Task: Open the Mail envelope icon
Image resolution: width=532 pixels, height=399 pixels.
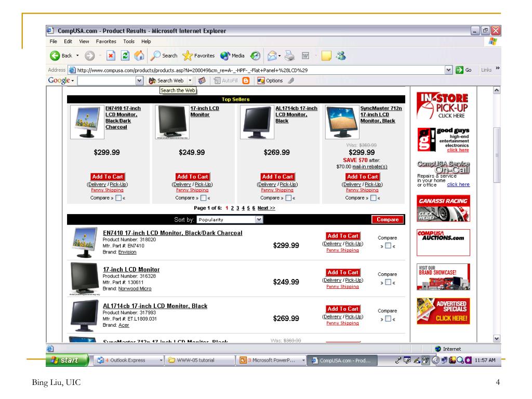Action: pos(272,56)
